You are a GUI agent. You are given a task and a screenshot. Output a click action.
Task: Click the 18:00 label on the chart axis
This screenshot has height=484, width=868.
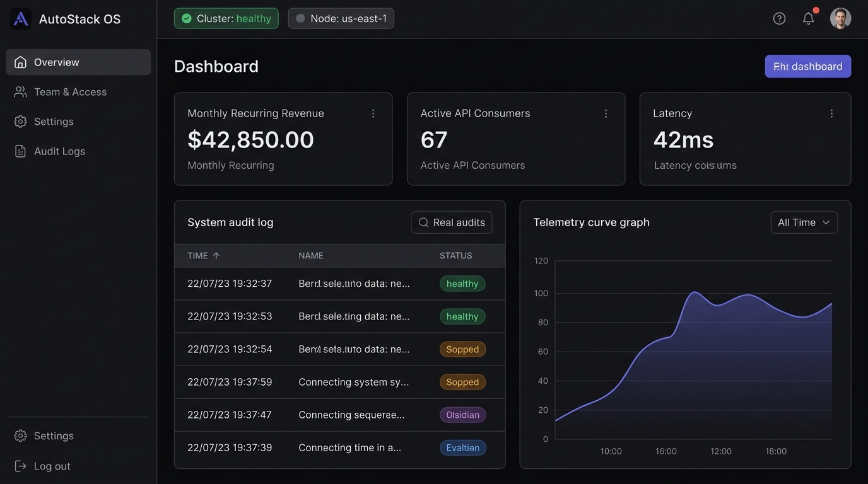[776, 451]
